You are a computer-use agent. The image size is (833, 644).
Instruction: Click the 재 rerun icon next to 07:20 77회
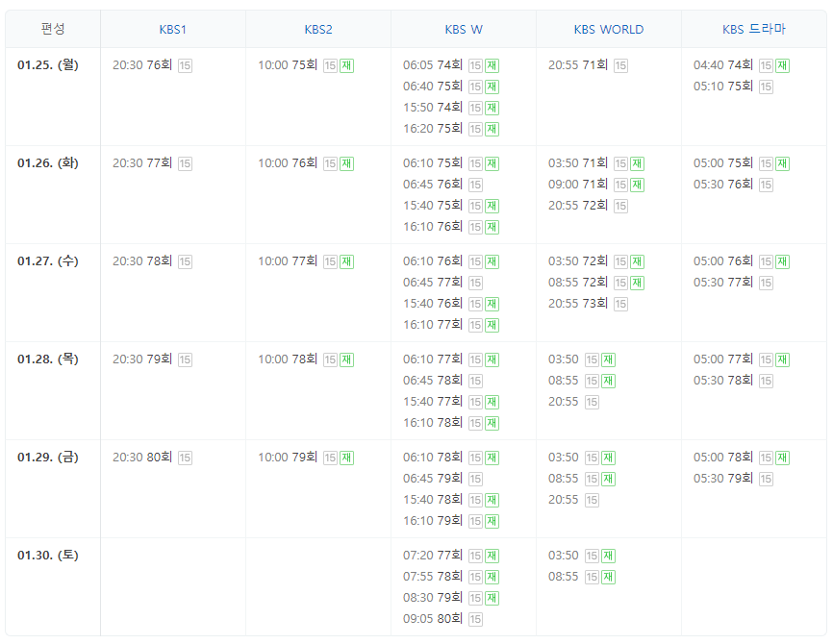[492, 557]
